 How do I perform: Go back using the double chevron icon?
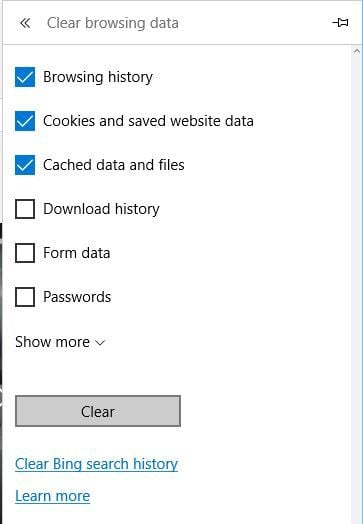(25, 23)
